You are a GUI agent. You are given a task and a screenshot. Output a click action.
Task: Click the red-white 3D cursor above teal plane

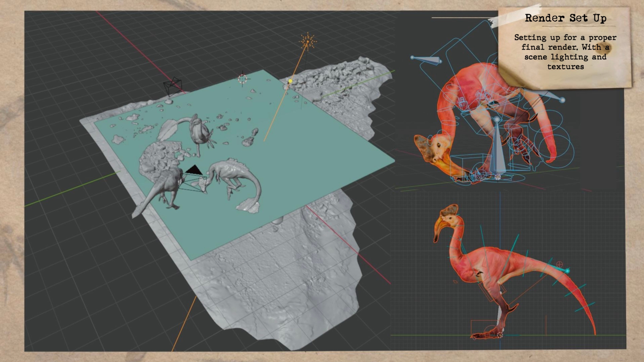coord(243,79)
